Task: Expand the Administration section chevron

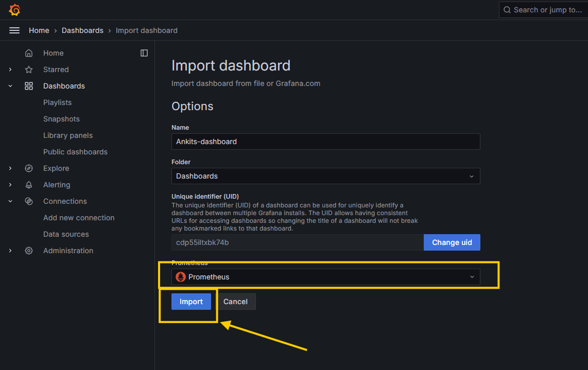Action: [x=10, y=251]
